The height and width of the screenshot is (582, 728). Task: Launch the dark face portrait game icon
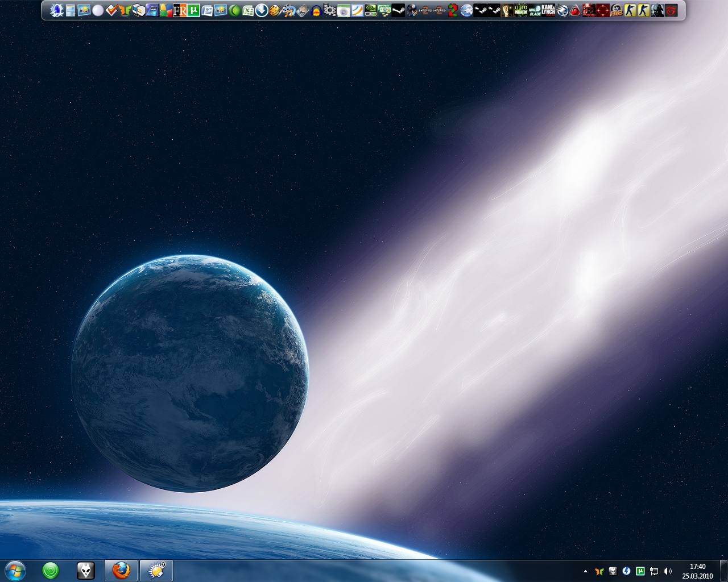point(507,10)
